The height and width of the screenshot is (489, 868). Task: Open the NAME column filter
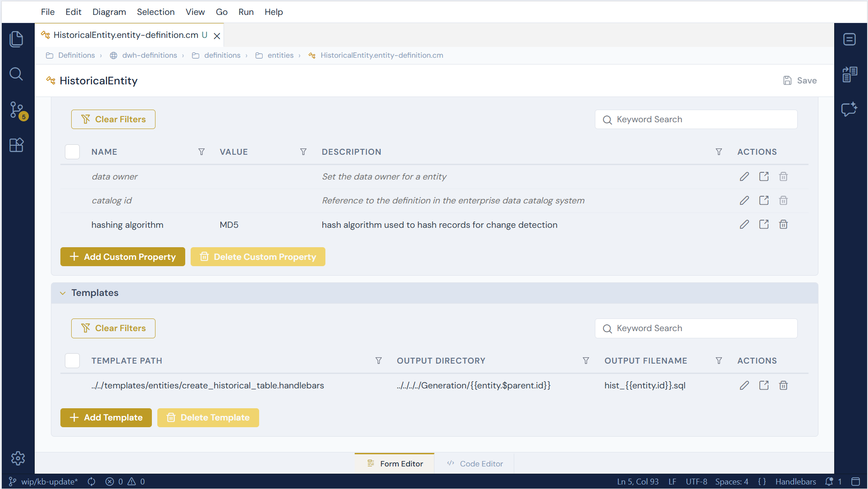201,152
